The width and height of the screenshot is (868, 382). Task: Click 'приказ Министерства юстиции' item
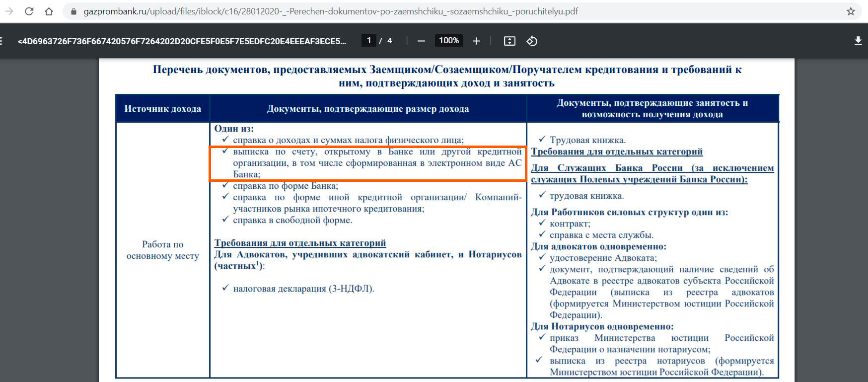pos(661,343)
